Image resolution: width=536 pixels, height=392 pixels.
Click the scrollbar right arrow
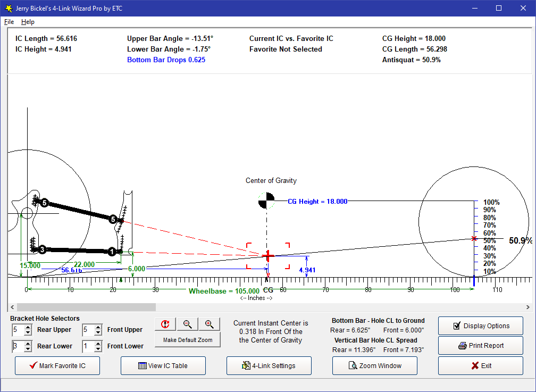pos(528,307)
